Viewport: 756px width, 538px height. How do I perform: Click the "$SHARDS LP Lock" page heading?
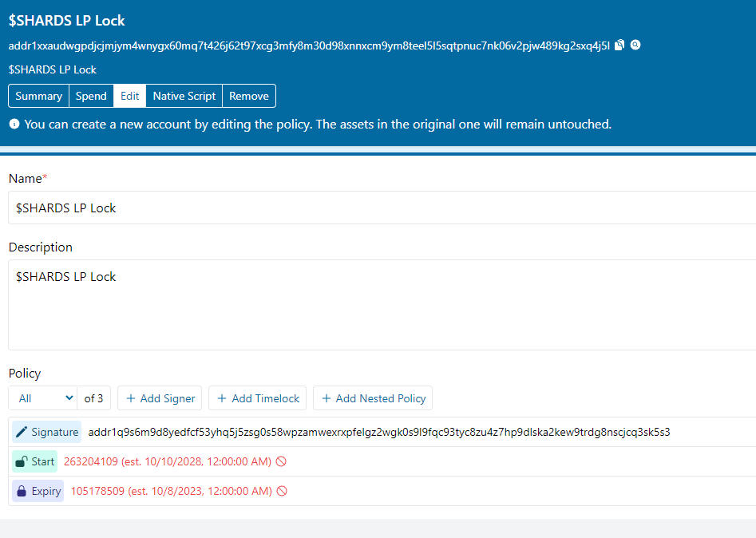pos(66,21)
